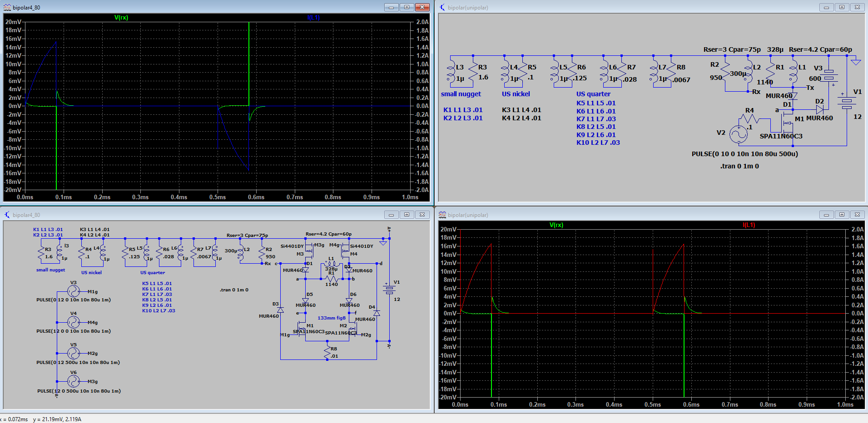Close the active bipolar4_80 plot window
The height and width of the screenshot is (423, 868).
(422, 7)
